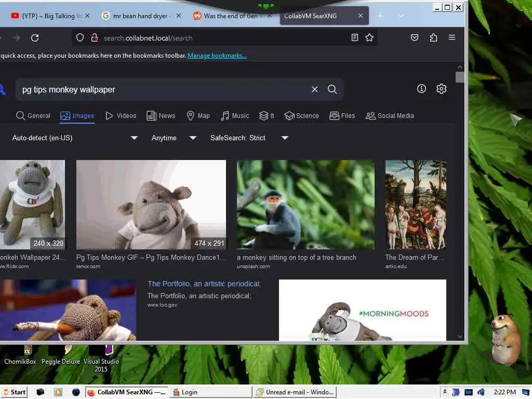Click the unsplash.com source text
The height and width of the screenshot is (399, 532).
click(x=254, y=267)
